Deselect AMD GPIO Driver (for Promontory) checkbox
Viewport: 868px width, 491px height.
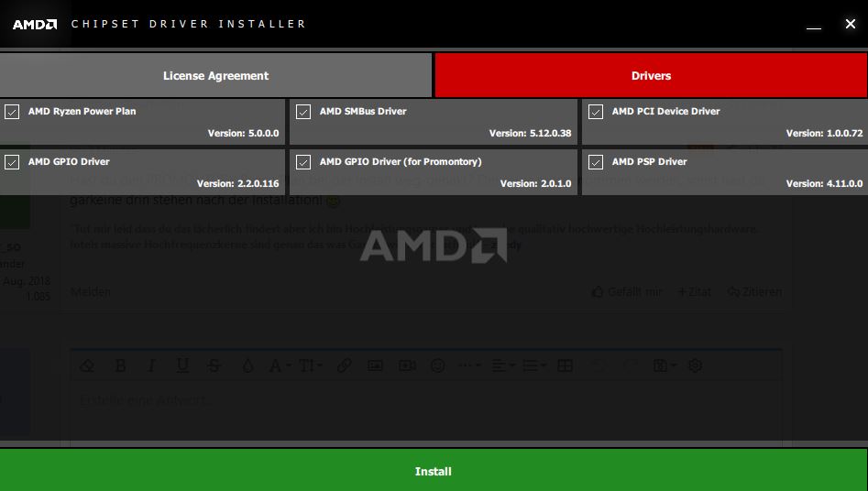(303, 162)
